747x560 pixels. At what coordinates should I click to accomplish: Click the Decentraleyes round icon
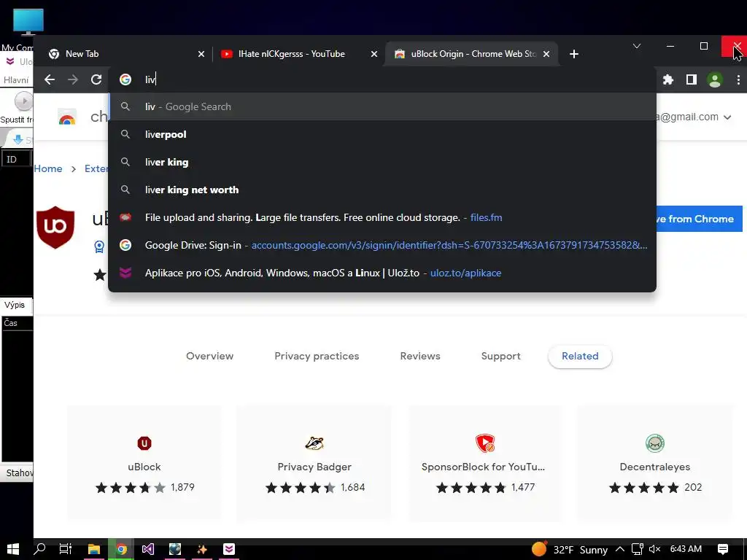point(655,443)
